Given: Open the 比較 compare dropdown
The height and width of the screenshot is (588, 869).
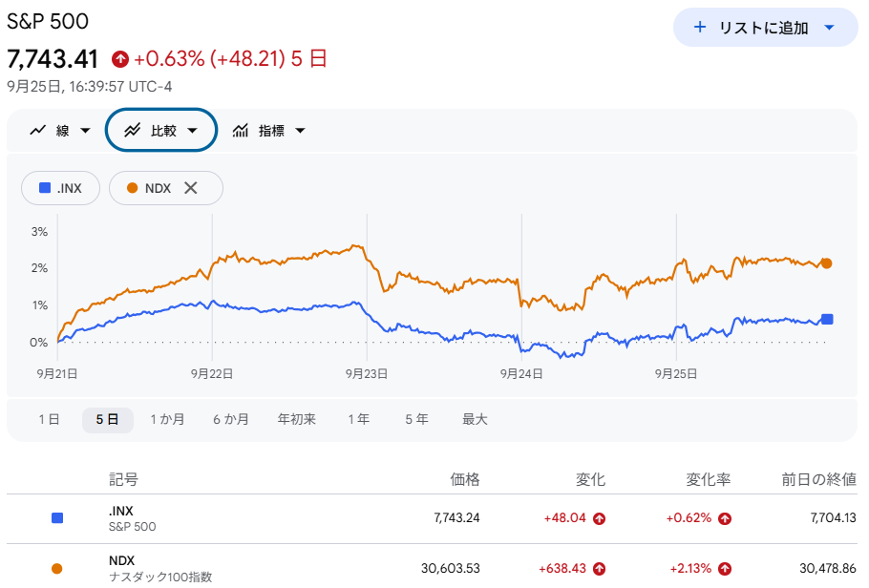Looking at the screenshot, I should [x=160, y=130].
